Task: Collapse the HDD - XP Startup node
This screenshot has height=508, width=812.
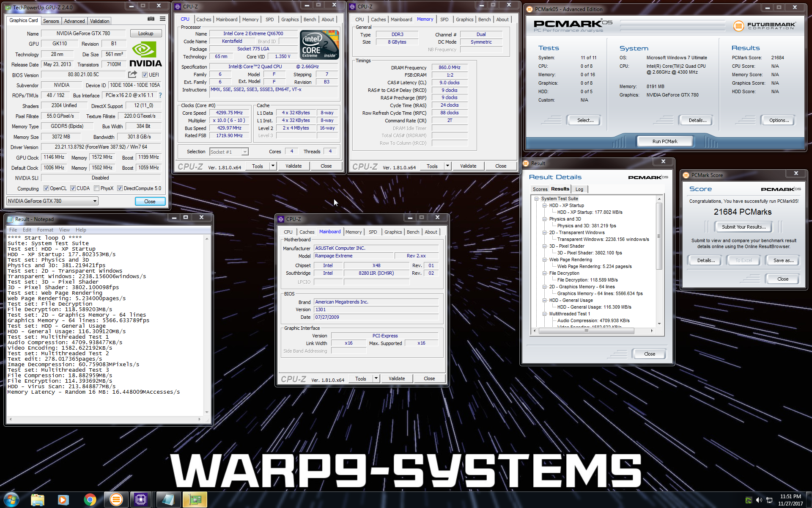Action: pos(545,205)
